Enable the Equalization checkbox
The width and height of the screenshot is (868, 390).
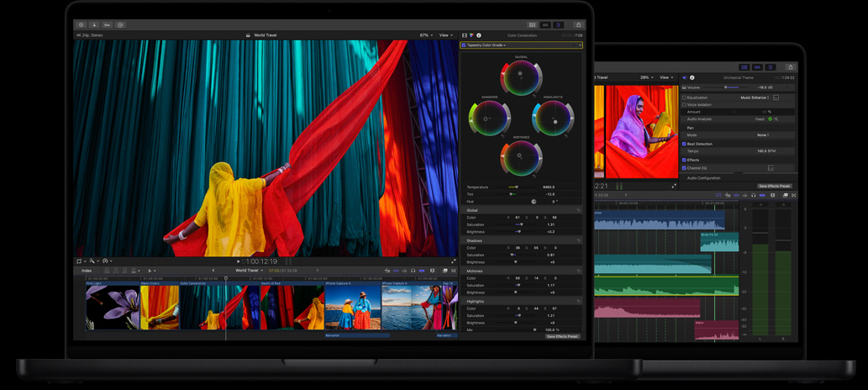[684, 97]
